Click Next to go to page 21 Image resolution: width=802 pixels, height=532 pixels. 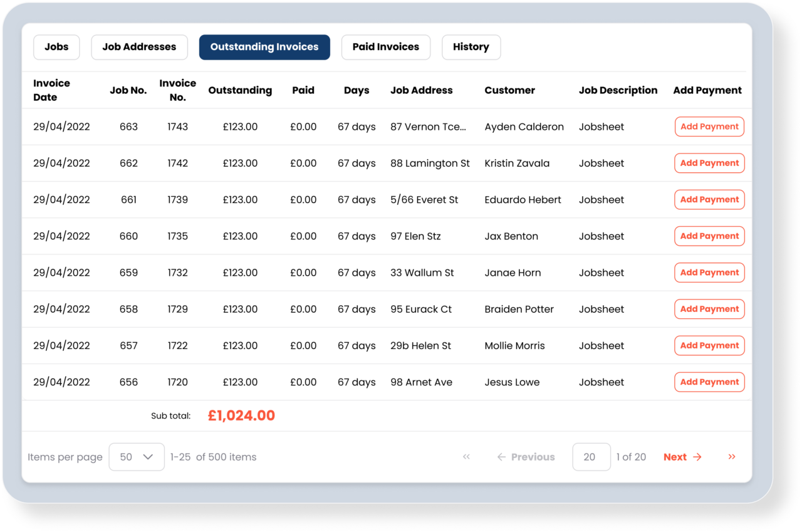click(x=675, y=457)
